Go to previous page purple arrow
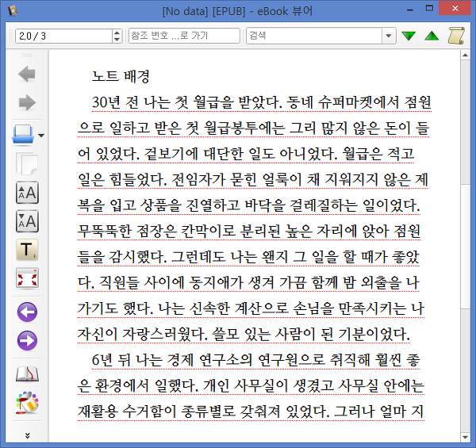476x448 pixels. tap(27, 312)
